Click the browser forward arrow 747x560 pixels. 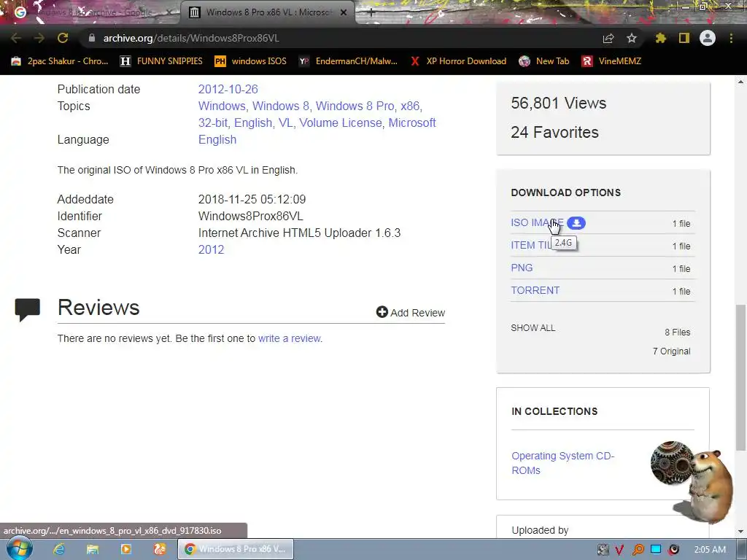tap(39, 38)
